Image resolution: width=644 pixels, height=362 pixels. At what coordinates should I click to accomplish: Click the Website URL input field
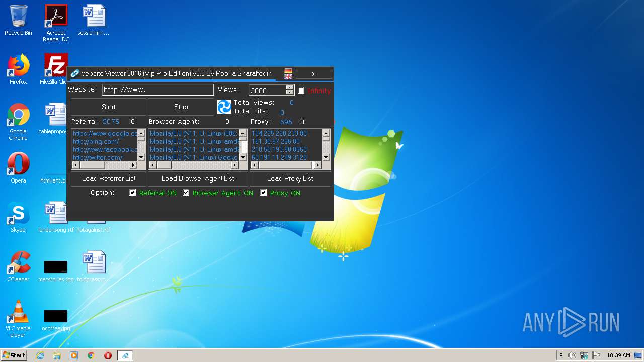158,89
